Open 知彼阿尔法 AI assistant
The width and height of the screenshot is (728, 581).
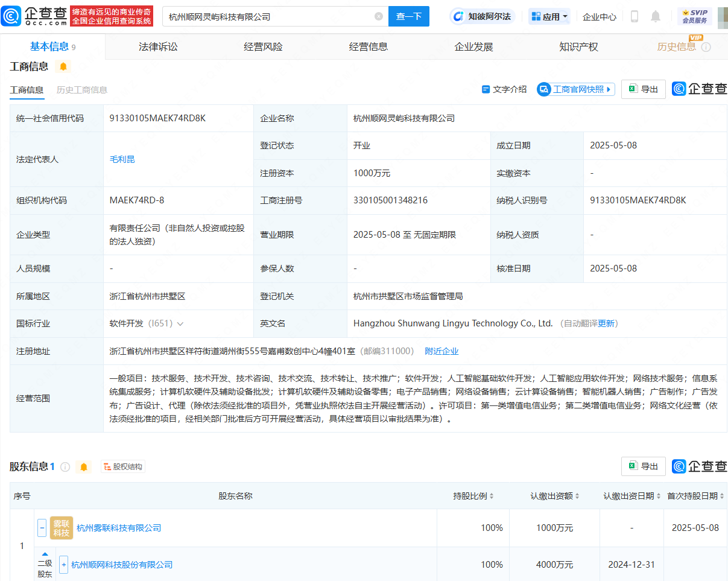(x=482, y=16)
